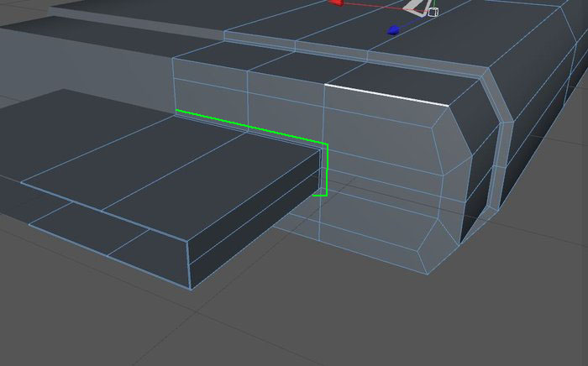
Task: Select the white highlighted edge on the mesh
Action: click(386, 95)
